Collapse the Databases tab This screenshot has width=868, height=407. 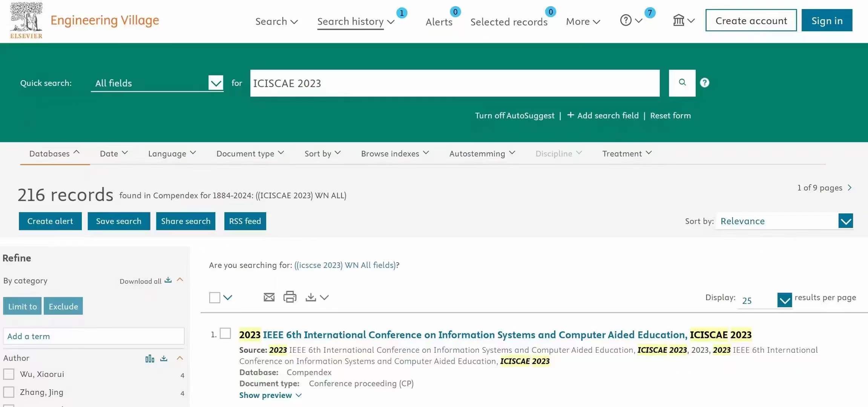pyautogui.click(x=55, y=153)
